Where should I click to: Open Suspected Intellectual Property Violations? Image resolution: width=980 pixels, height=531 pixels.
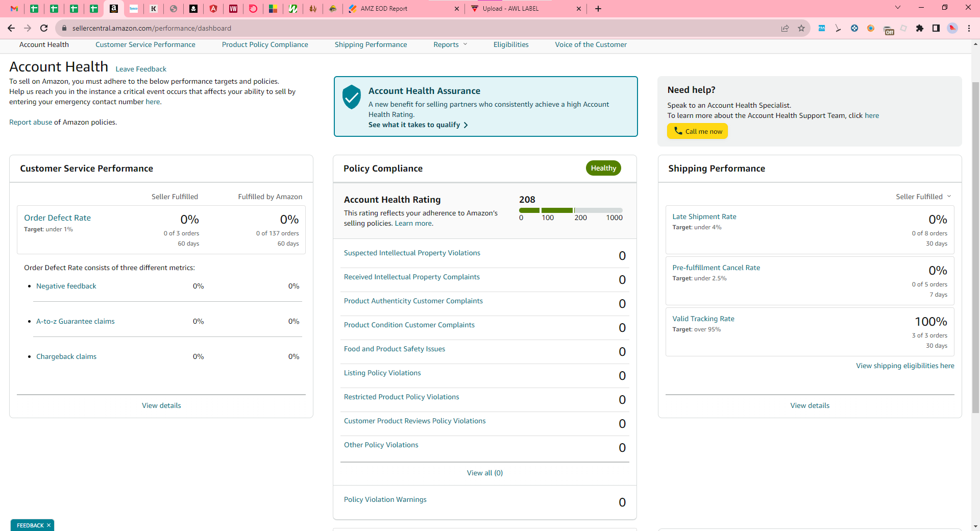[x=412, y=253]
